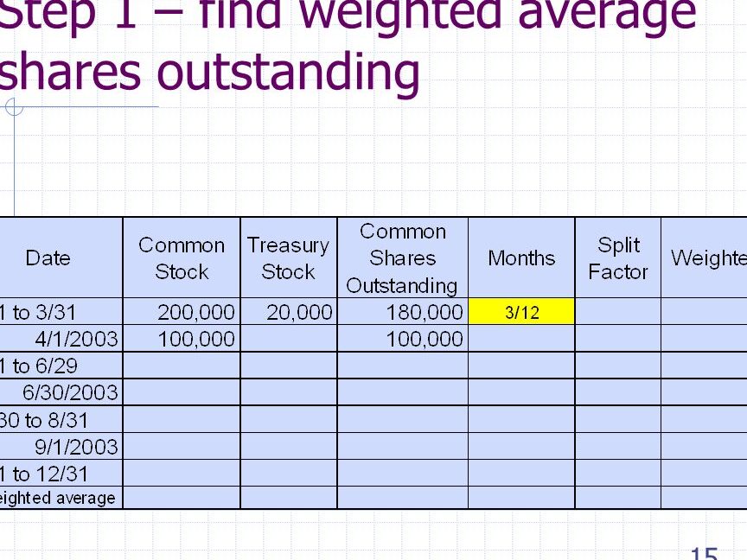Select the Treasury Stock header cell

pyautogui.click(x=288, y=258)
